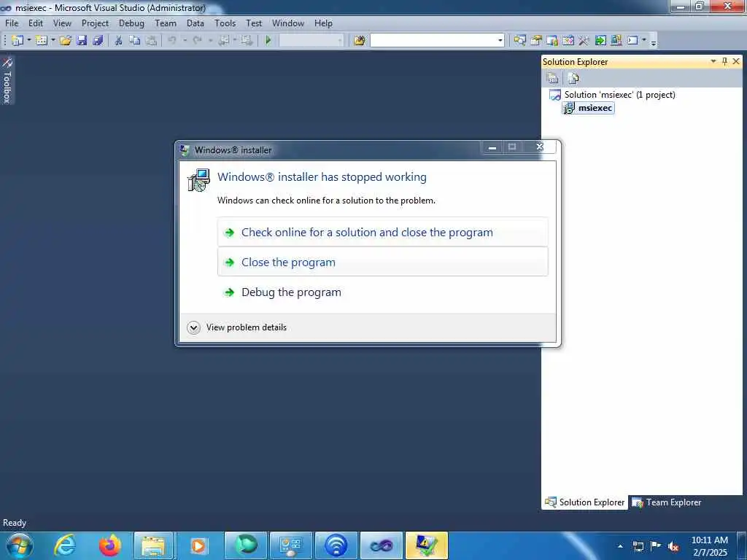Viewport: 747px width, 560px height.
Task: Open Windows Explorer from taskbar
Action: [x=153, y=545]
